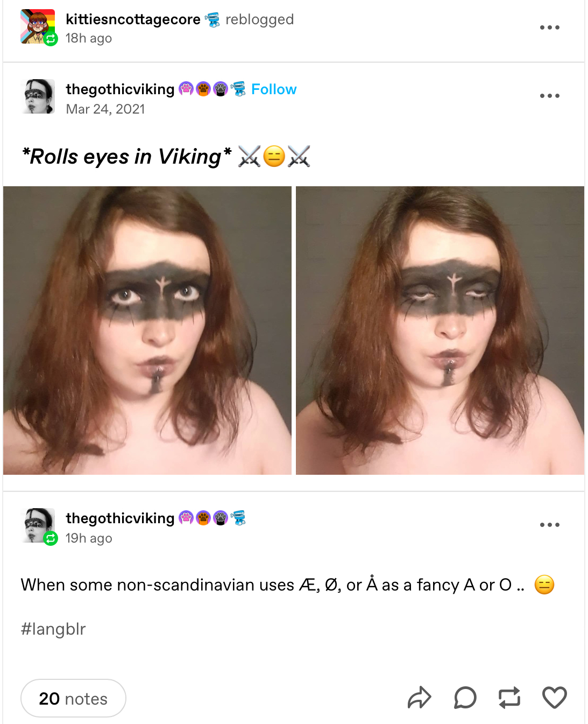
Task: Visit kittiesncottagecore blog name link
Action: pos(133,19)
